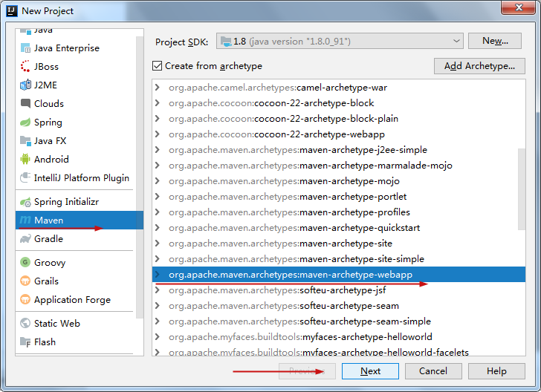The width and height of the screenshot is (541, 392).
Task: Click the Flash folder icon
Action: [x=25, y=342]
